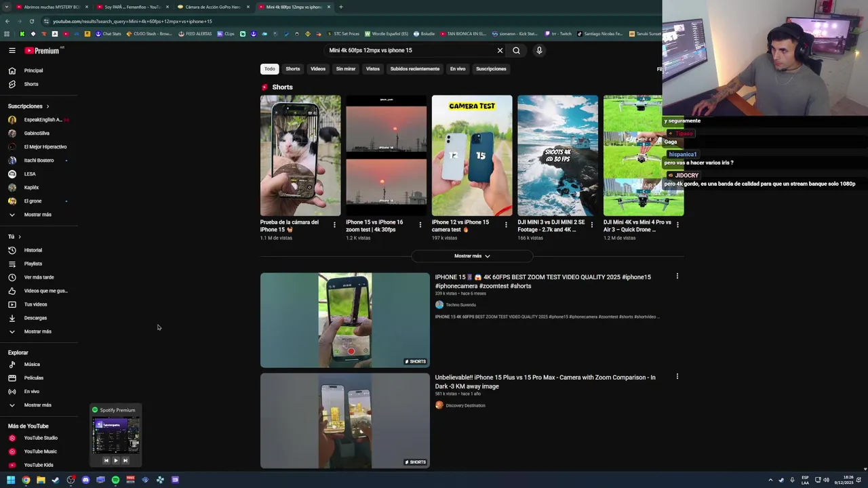Start voice search with the microphone icon
Viewport: 868px width, 488px height.
[539, 50]
